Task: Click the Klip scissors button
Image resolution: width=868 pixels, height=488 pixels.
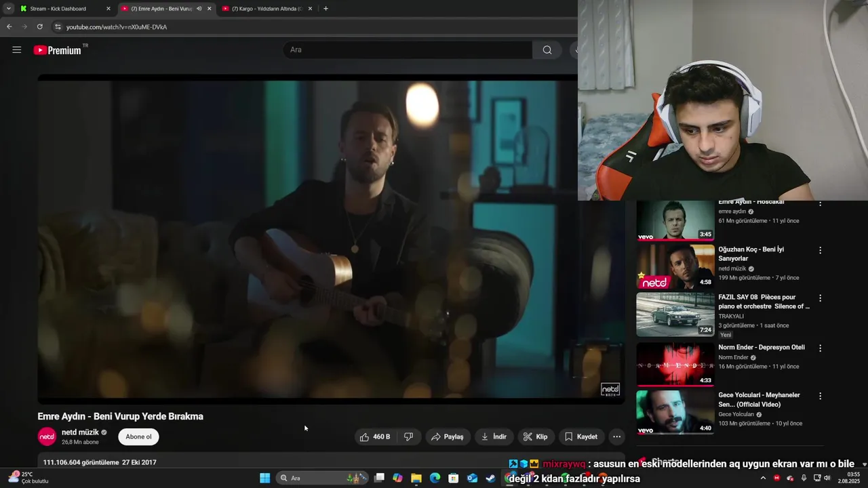Action: 536,436
